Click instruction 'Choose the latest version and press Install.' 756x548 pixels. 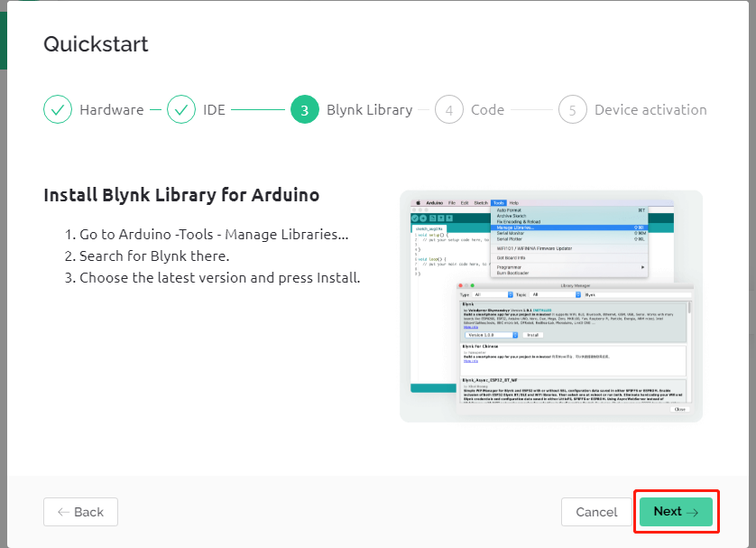pyautogui.click(x=220, y=278)
